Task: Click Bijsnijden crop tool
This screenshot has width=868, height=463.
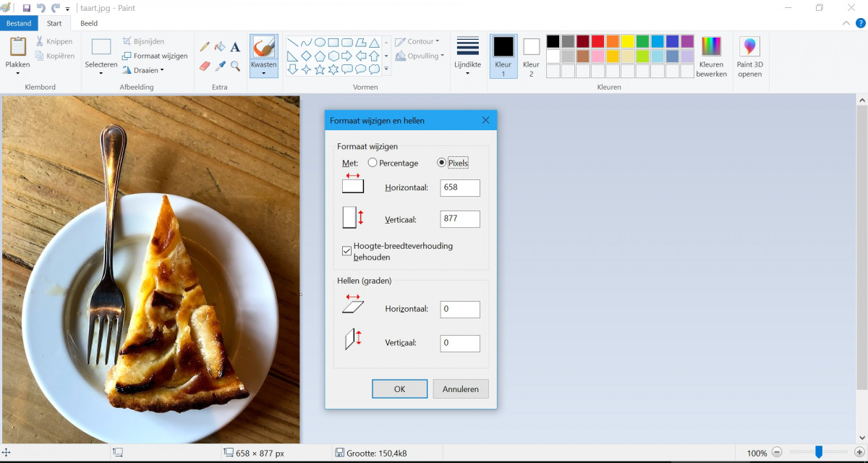Action: pos(143,41)
